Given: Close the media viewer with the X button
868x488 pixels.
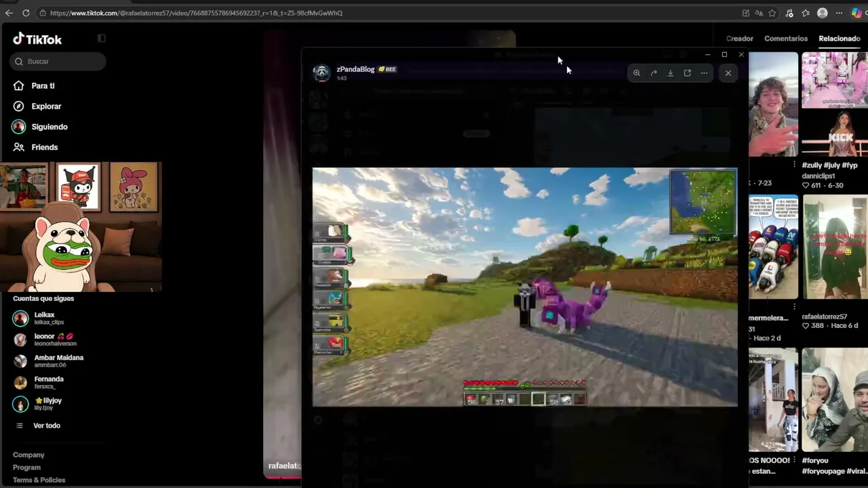Looking at the screenshot, I should tap(728, 73).
